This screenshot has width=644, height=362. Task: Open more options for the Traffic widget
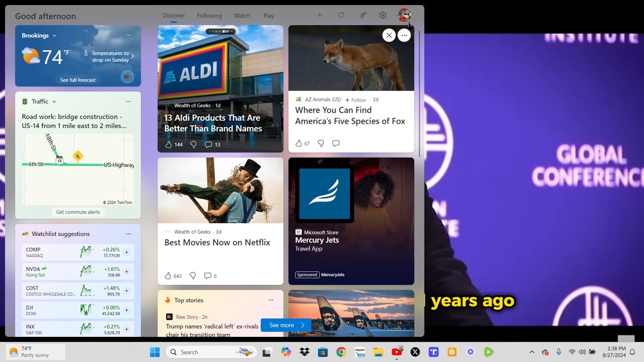(128, 102)
